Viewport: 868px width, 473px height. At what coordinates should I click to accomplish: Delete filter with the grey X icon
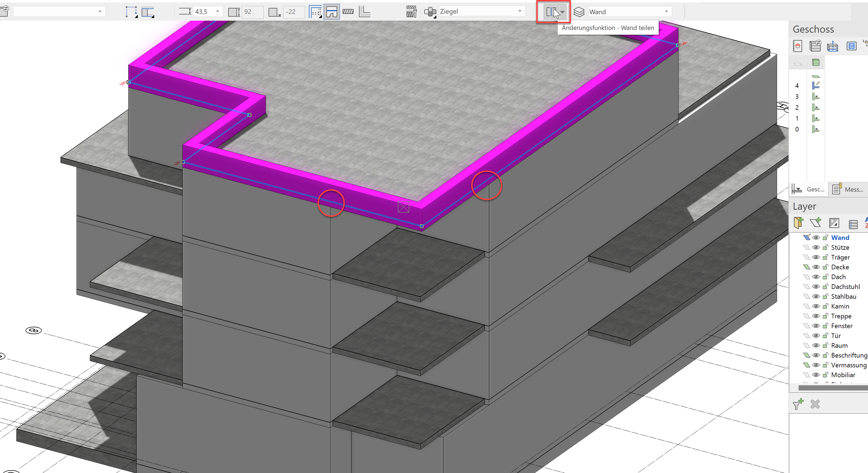(815, 404)
